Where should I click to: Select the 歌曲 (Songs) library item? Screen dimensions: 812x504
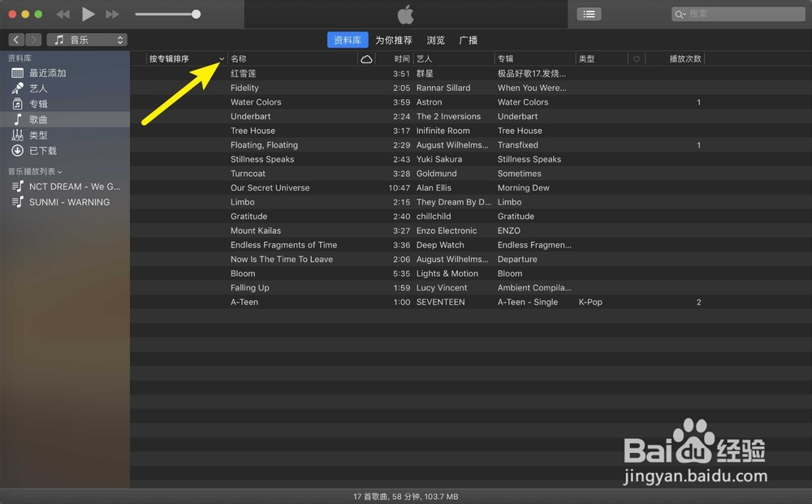[x=39, y=118]
